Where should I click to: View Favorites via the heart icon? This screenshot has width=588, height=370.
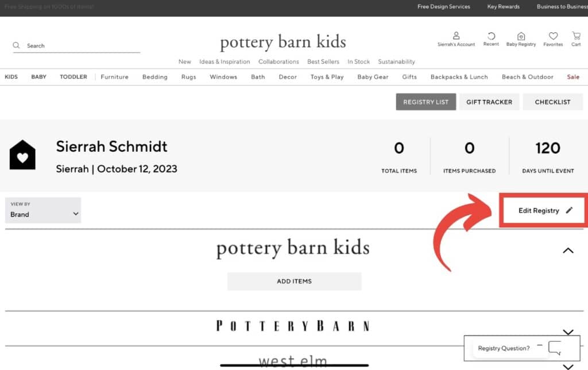click(552, 36)
